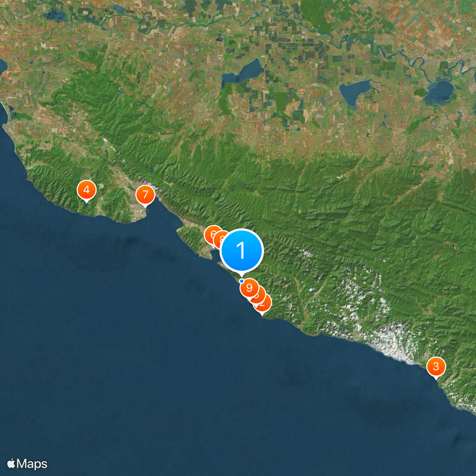Screen dimensions: 476x476
Task: Click the small harbor bay below pin 6
Action: pyautogui.click(x=215, y=256)
